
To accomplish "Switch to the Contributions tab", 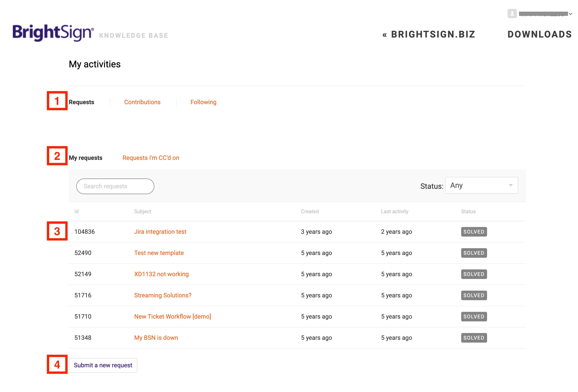I will click(x=142, y=102).
